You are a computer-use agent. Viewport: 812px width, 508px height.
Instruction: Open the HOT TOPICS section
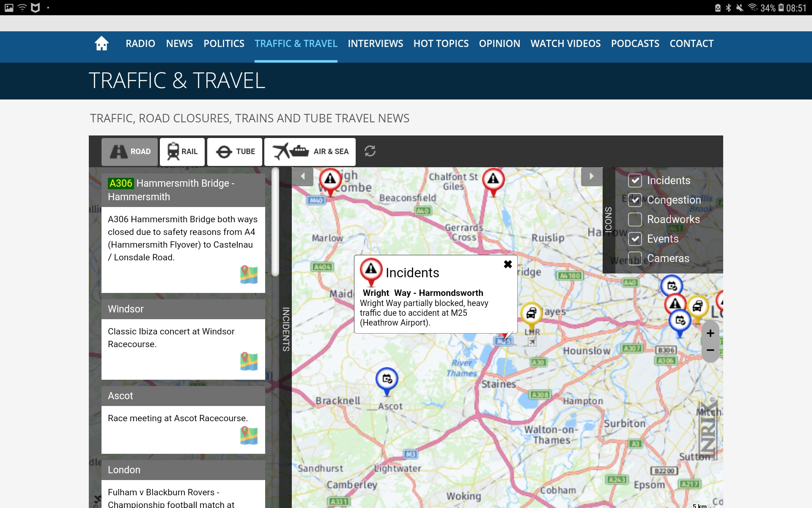pos(441,44)
